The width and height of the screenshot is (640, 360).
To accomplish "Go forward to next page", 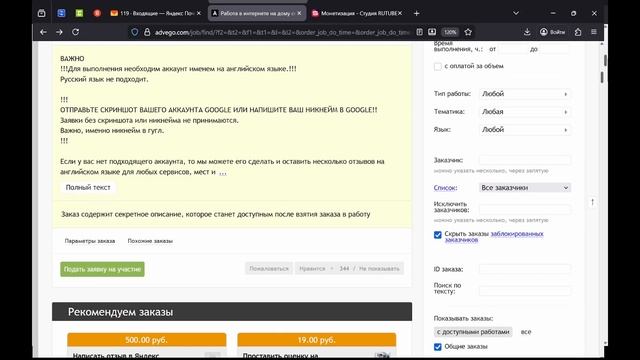I will (59, 32).
